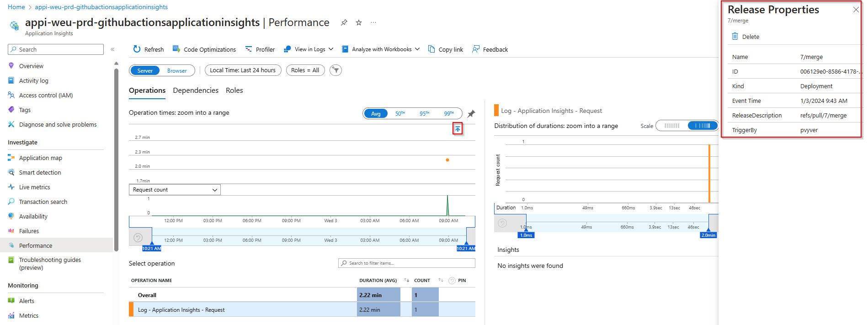Open Activity log in the left menu

[x=33, y=80]
